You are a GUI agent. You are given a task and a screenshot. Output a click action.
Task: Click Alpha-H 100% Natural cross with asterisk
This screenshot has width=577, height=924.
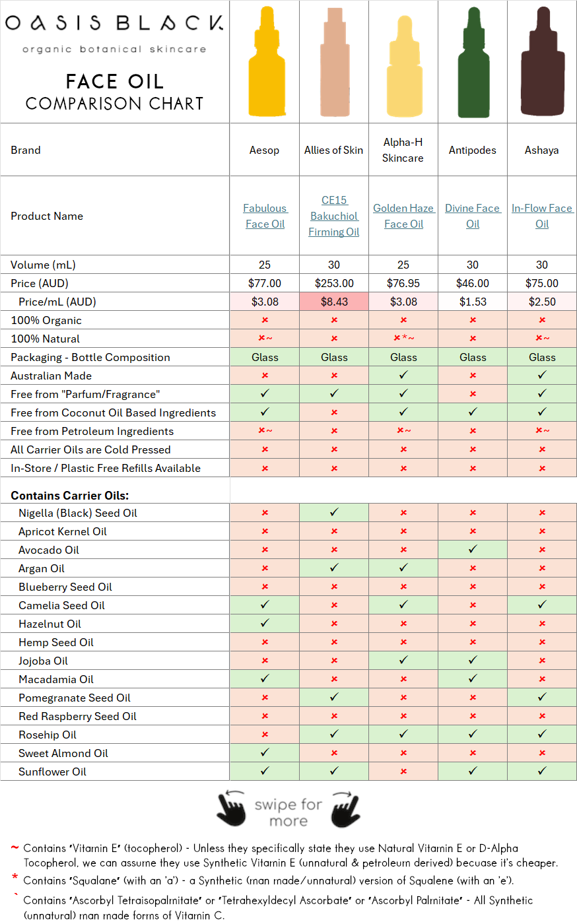point(403,339)
